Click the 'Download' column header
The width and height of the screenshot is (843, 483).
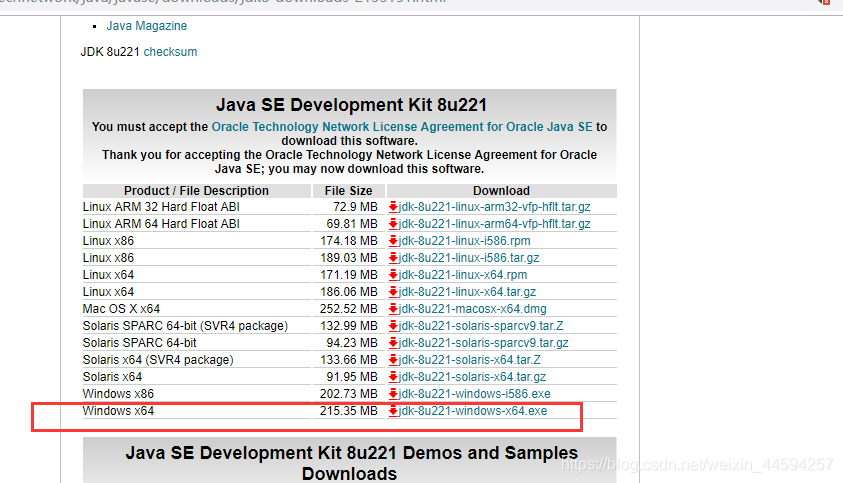(502, 191)
